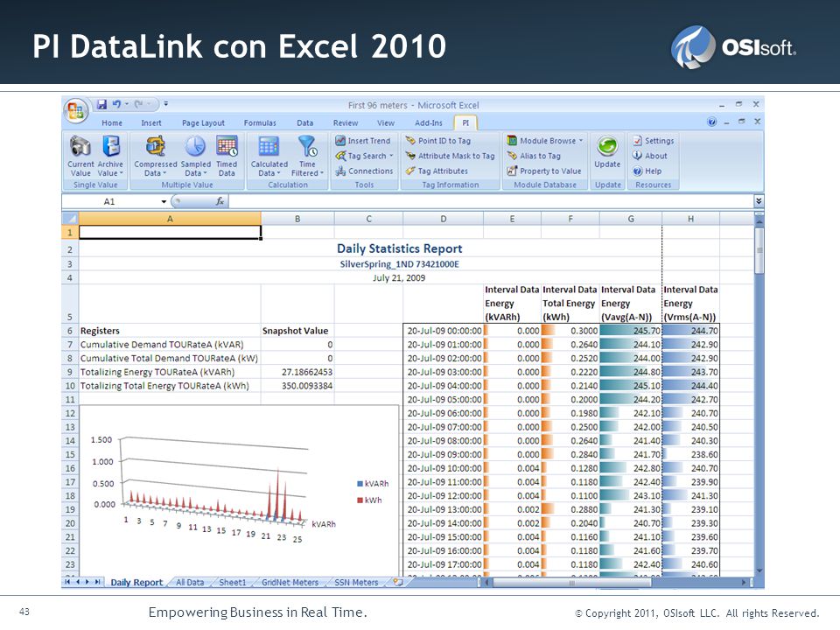Click the new sheet tab icon

397,583
